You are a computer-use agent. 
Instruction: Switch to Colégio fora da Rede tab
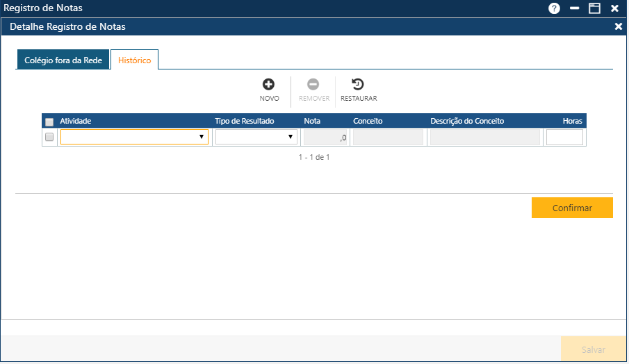[63, 60]
